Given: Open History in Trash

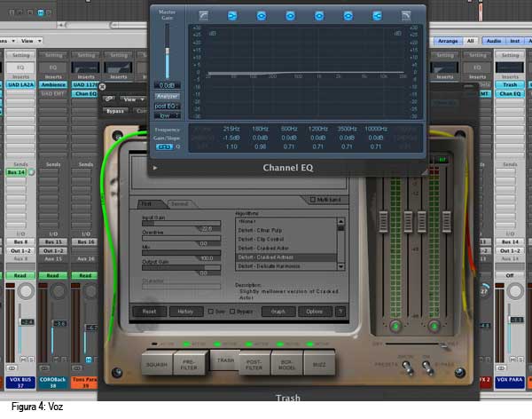Looking at the screenshot, I should pos(185,312).
